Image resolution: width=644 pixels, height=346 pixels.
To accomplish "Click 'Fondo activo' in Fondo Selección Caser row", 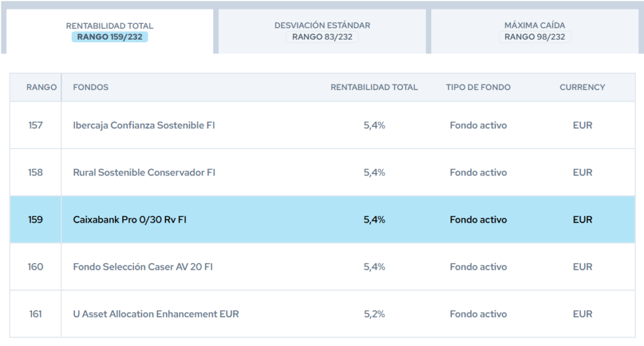I will (x=478, y=267).
